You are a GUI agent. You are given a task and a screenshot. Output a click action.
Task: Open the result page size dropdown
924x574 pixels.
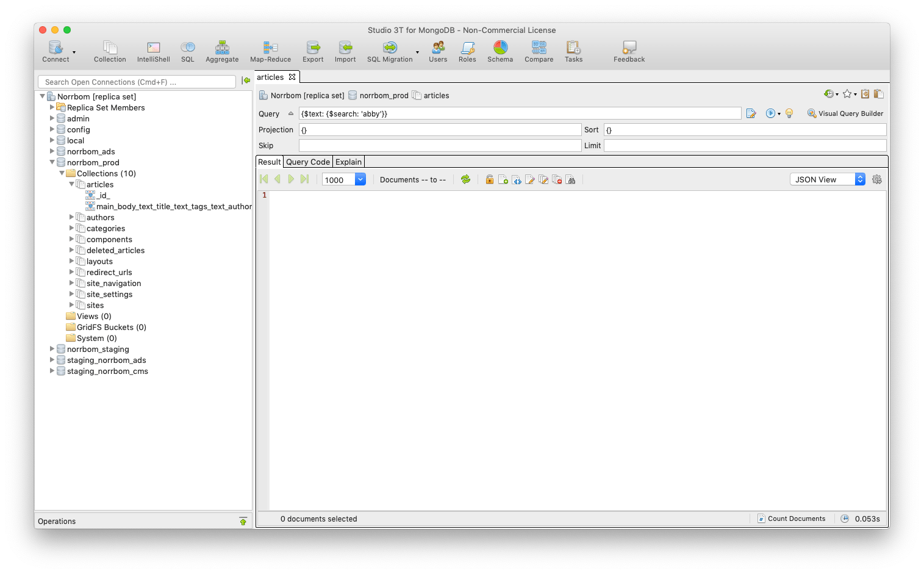pyautogui.click(x=360, y=179)
